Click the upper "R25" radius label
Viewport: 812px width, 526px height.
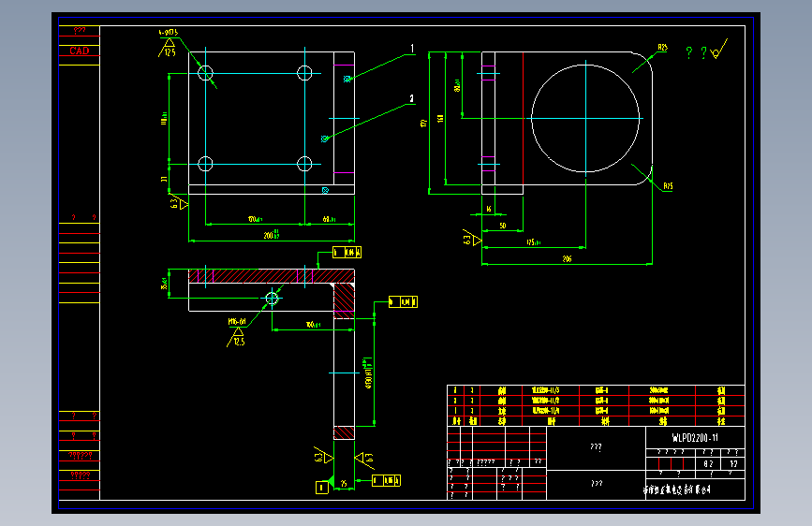click(x=662, y=48)
